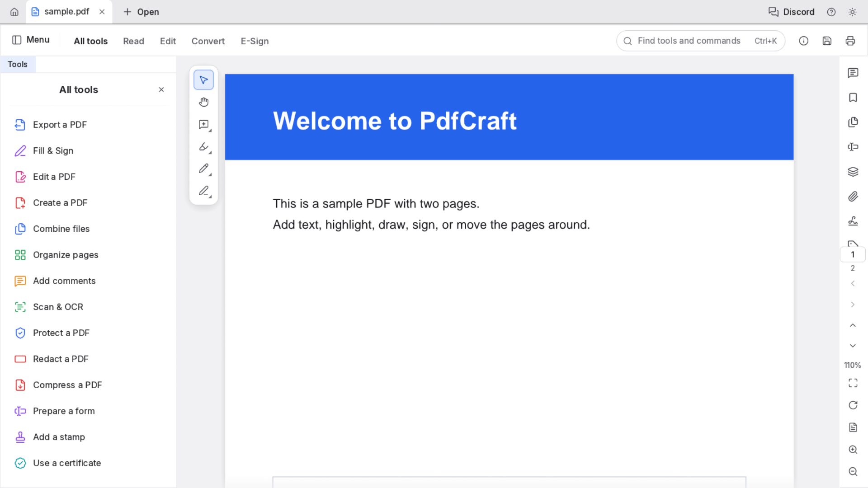This screenshot has width=868, height=488.
Task: Click the 110% zoom level
Action: point(852,365)
